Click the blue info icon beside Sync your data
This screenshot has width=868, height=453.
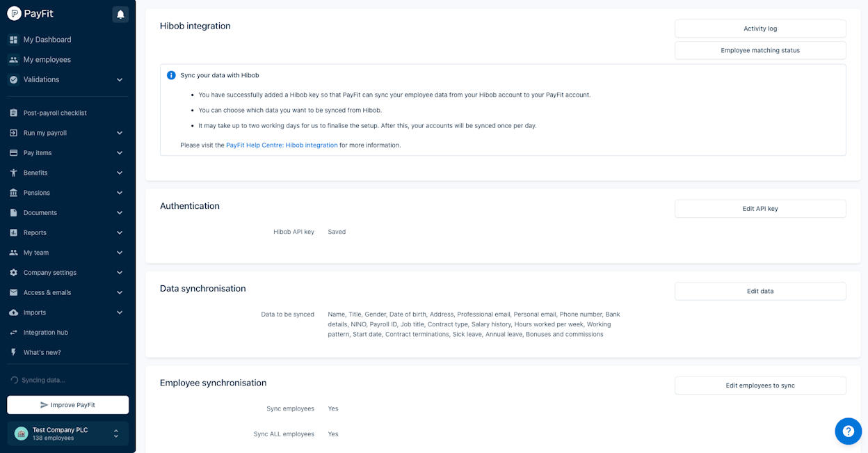171,75
